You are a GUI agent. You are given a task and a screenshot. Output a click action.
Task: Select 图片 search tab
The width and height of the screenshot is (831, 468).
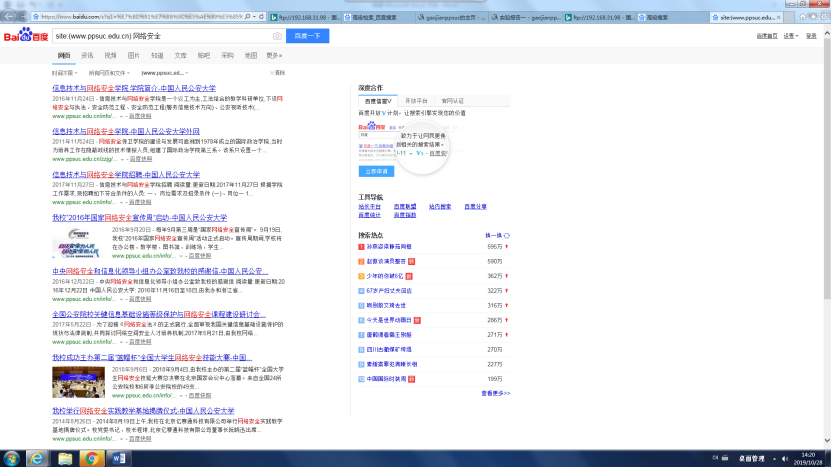click(134, 55)
